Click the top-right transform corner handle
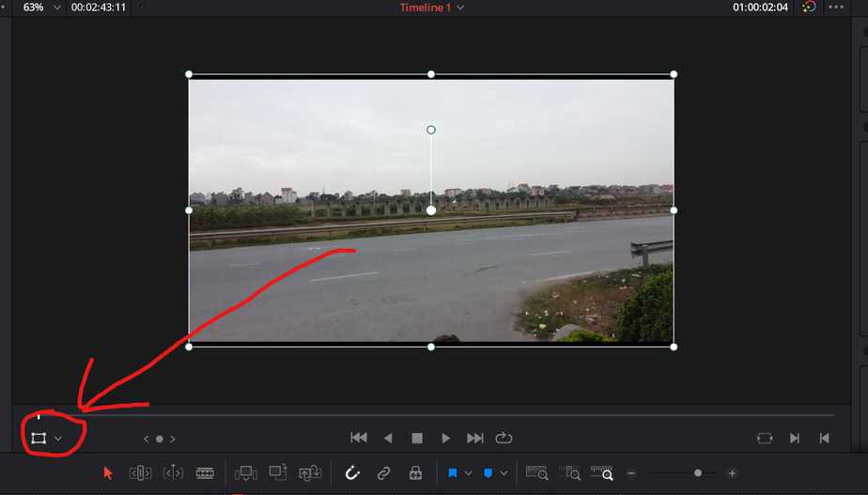The width and height of the screenshot is (868, 495). coord(674,74)
